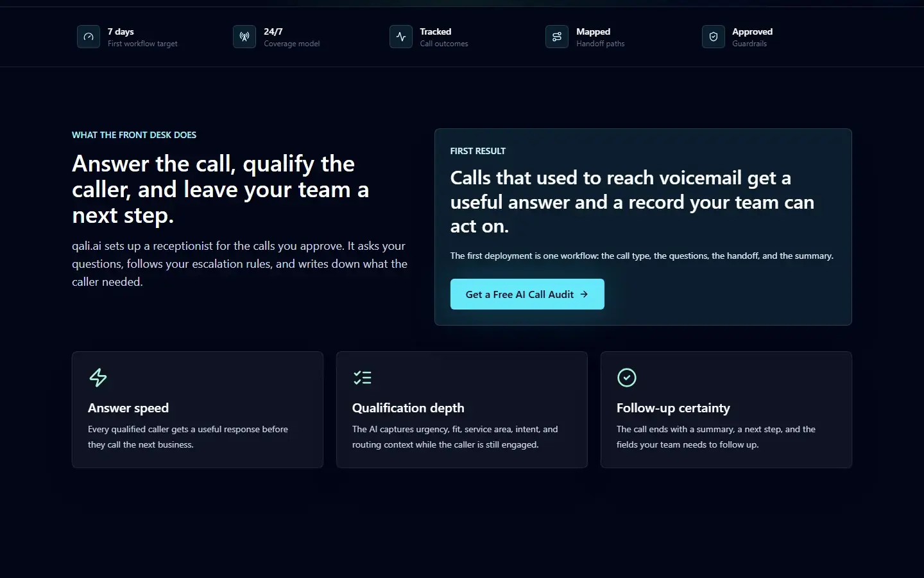Click the "Calls that used to reach voicemail" heading
924x578 pixels.
click(633, 202)
